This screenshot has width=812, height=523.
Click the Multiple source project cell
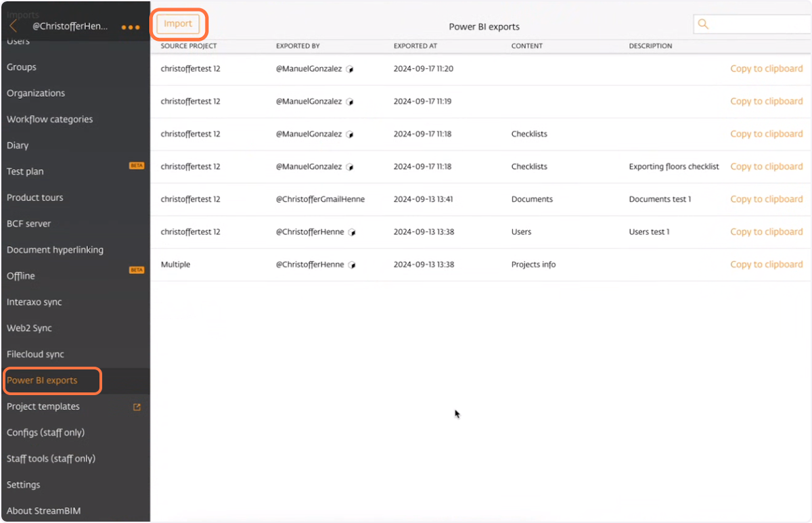point(175,265)
